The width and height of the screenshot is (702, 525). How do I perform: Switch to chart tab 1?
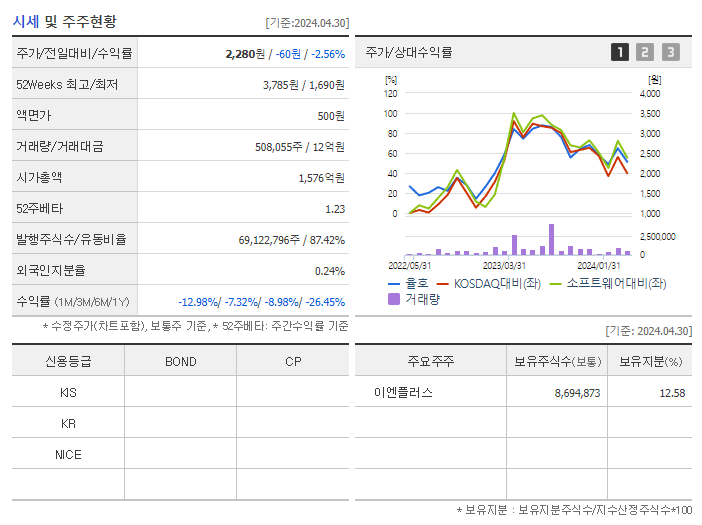[620, 52]
